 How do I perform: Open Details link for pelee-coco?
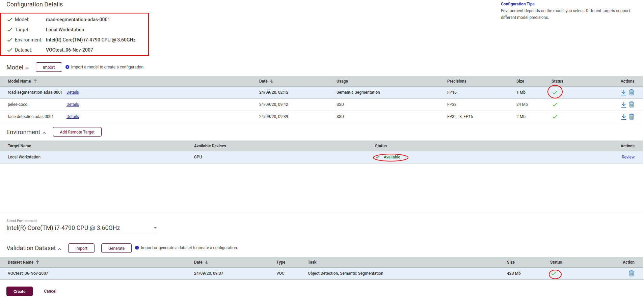(x=73, y=105)
